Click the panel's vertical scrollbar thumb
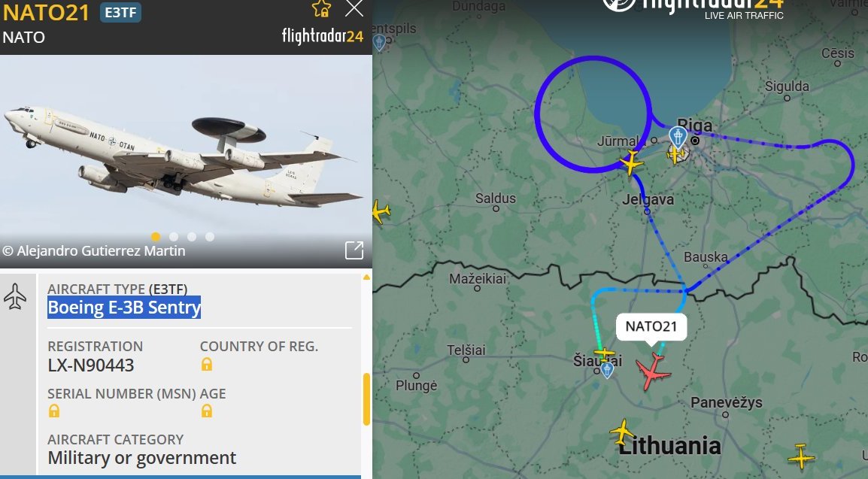 click(366, 399)
